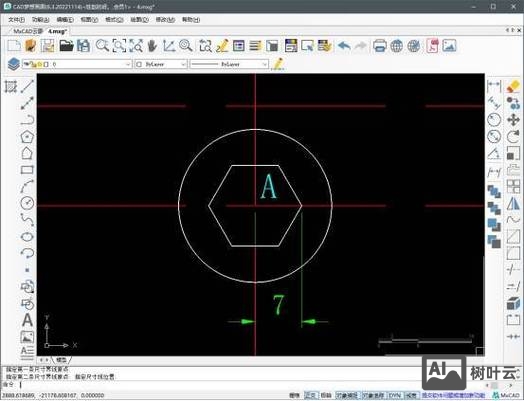Select the Zoom window tool with dashed frame
The width and height of the screenshot is (524, 401).
click(119, 46)
